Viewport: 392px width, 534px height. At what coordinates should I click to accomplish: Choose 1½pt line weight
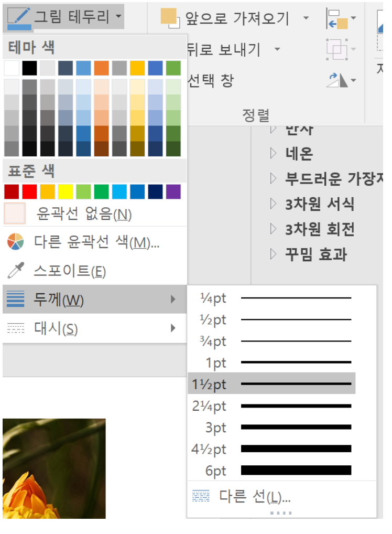click(271, 384)
